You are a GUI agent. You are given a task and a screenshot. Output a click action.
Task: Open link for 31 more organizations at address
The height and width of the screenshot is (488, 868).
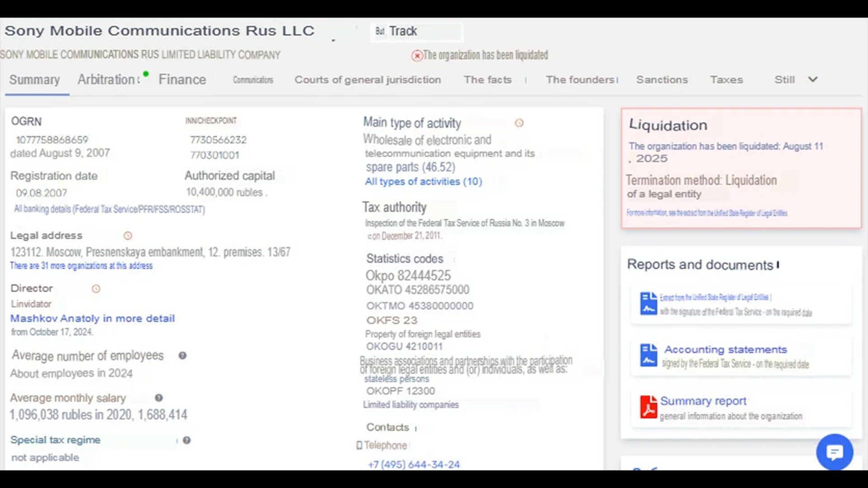coord(81,266)
